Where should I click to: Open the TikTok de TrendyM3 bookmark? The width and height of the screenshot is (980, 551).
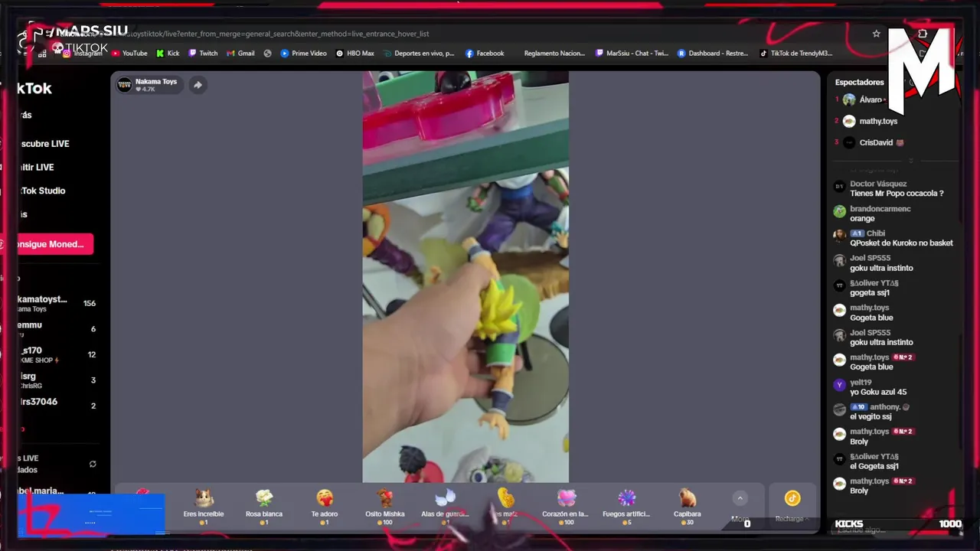pos(795,54)
